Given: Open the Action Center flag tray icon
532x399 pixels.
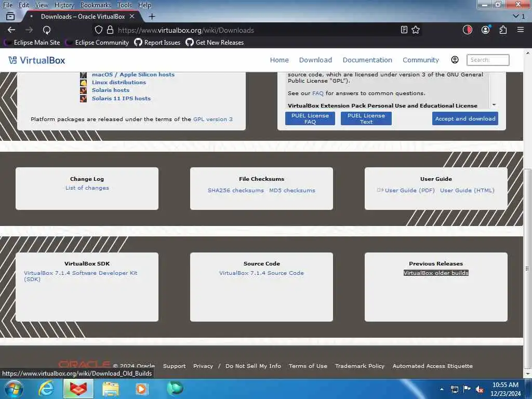Looking at the screenshot, I should coord(467,389).
